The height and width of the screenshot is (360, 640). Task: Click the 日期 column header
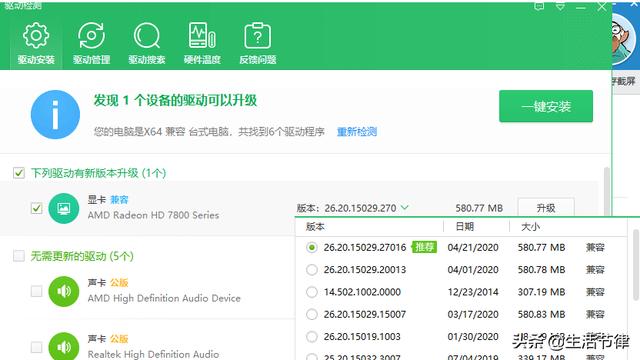(464, 227)
